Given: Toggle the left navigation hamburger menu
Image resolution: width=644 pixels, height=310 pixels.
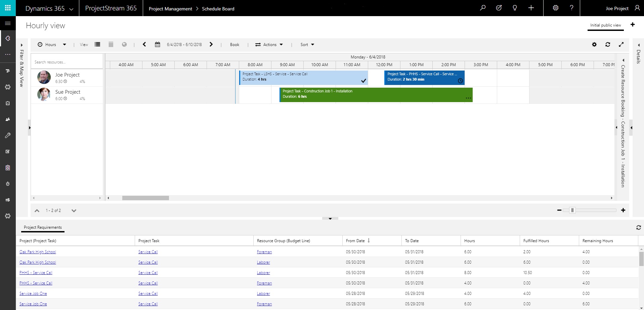Looking at the screenshot, I should pyautogui.click(x=8, y=24).
